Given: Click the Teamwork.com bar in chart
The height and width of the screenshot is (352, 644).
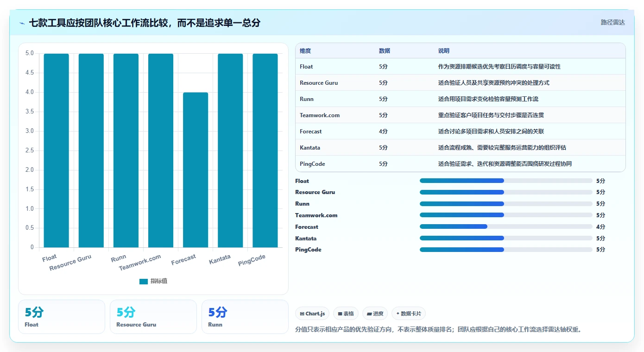Looking at the screenshot, I should tap(161, 151).
